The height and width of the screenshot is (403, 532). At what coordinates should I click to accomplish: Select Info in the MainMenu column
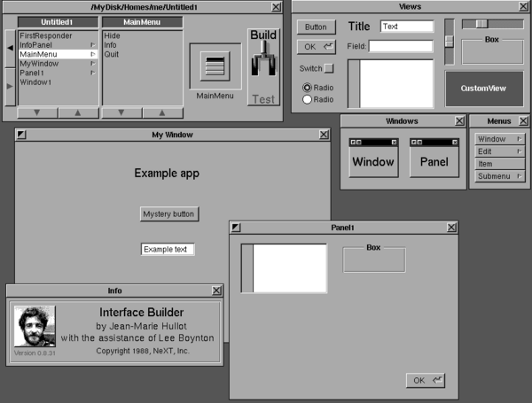point(110,45)
